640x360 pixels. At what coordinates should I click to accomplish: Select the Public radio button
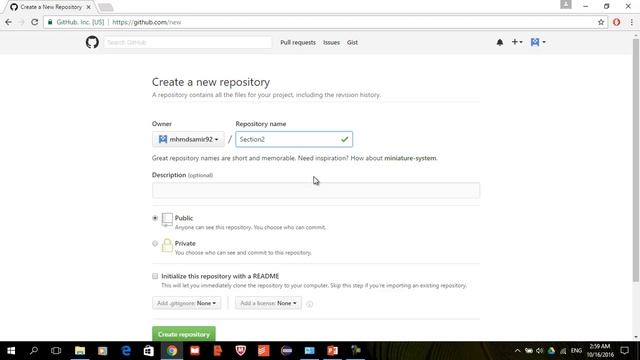coord(155,218)
